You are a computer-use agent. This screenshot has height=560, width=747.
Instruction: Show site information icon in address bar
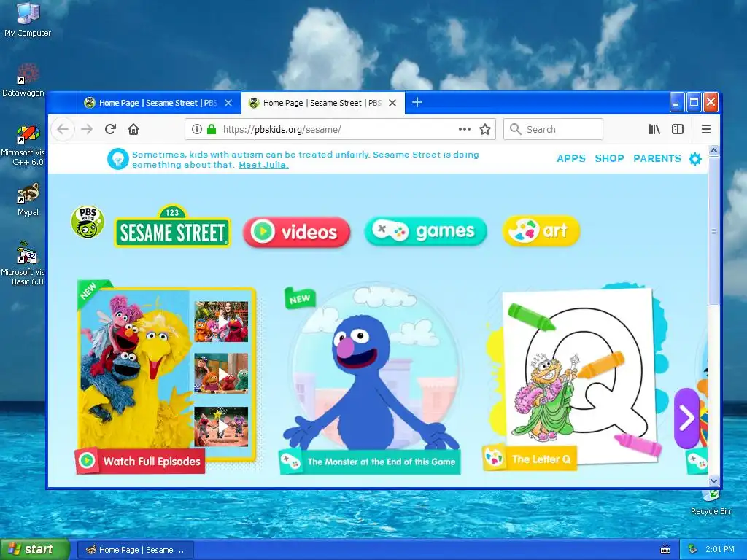click(197, 129)
